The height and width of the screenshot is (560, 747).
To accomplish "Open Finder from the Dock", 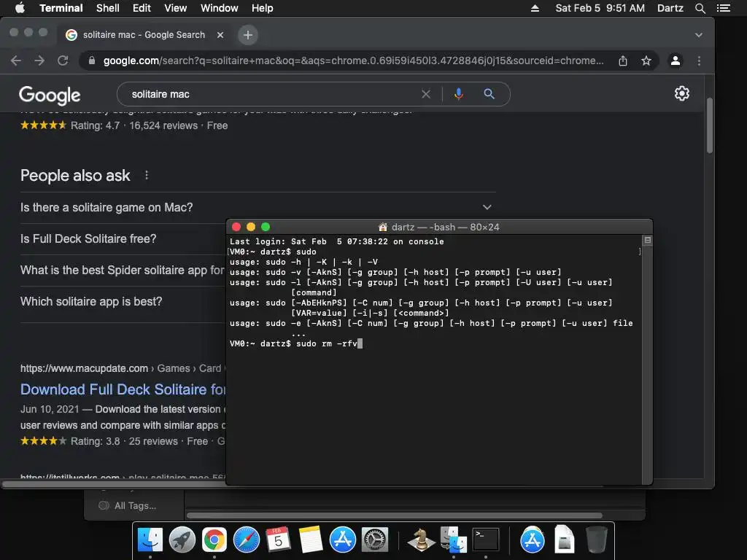I will point(150,540).
